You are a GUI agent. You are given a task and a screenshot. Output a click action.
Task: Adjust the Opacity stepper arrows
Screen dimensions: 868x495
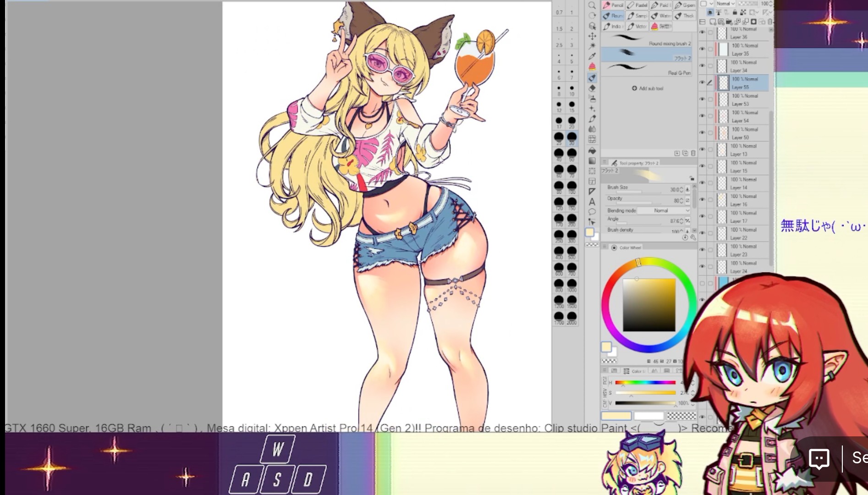tap(681, 200)
